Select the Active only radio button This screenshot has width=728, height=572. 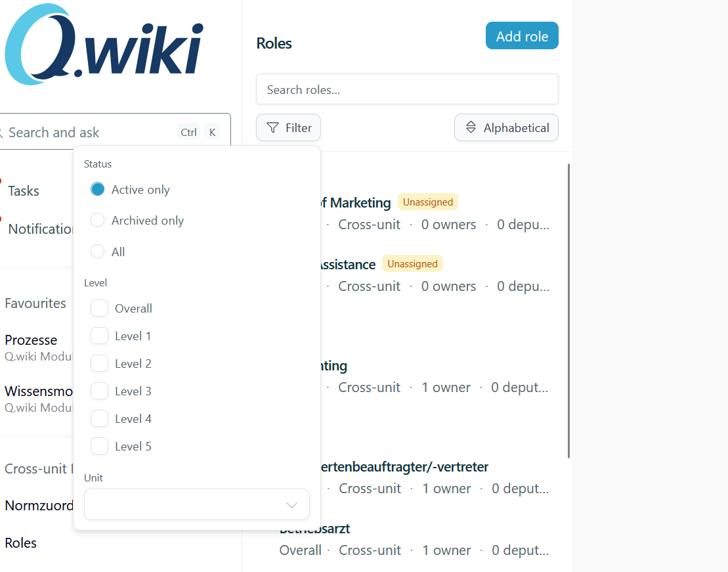(x=98, y=189)
